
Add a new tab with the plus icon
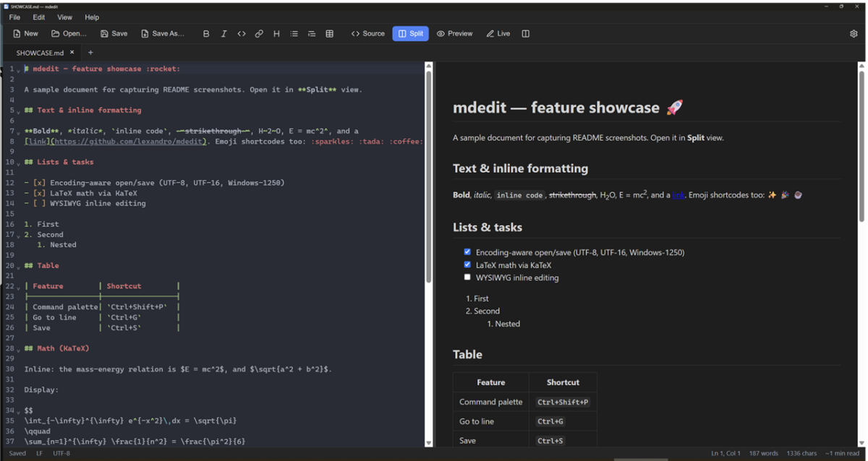90,53
